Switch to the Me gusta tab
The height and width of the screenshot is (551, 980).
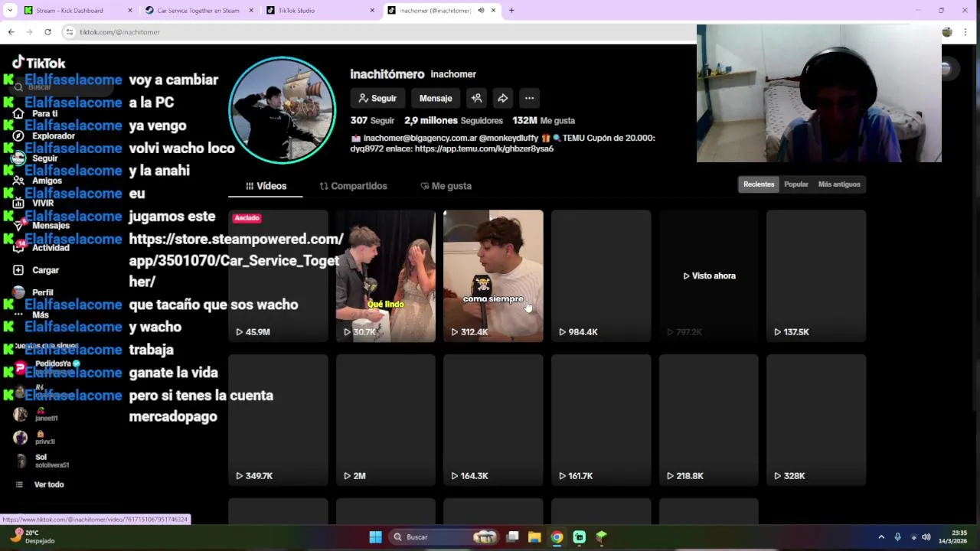click(446, 186)
